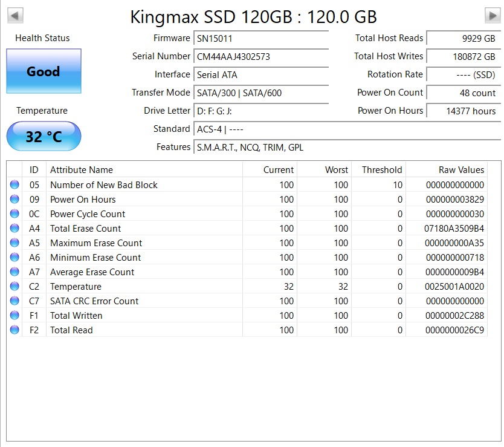Screen dimensions: 504x447
Task: Select the SATA CRC Error Count attribute
Action: [94, 301]
